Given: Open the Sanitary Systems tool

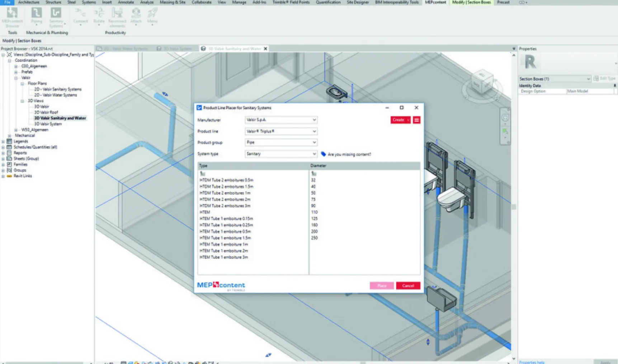Looking at the screenshot, I should [x=56, y=16].
